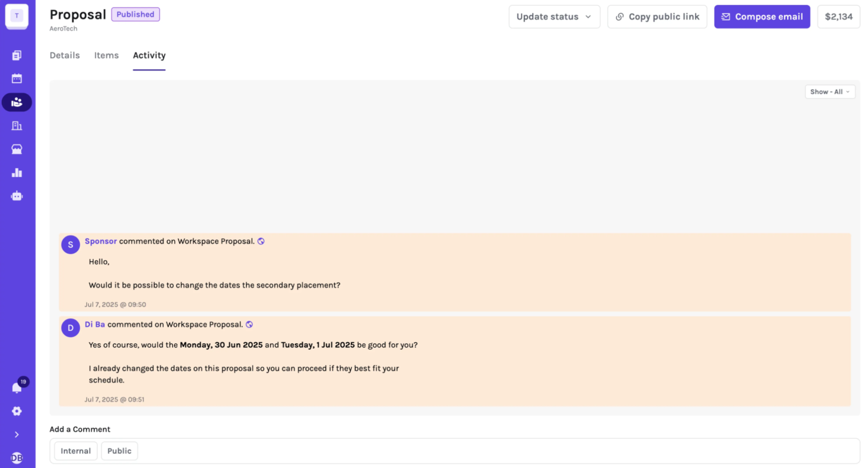
Task: Choose the Internal comment type
Action: click(75, 451)
